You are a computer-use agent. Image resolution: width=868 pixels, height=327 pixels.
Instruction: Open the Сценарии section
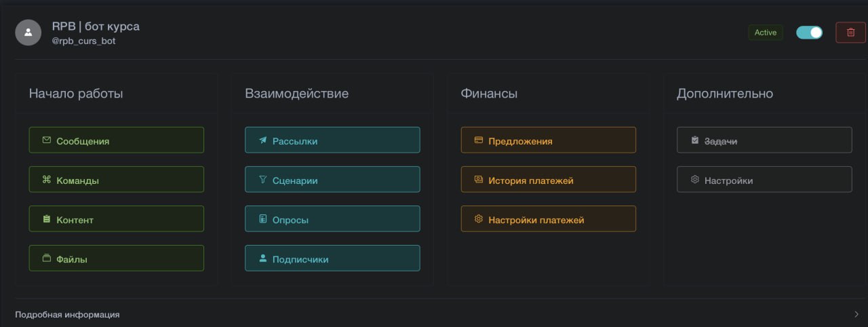332,179
